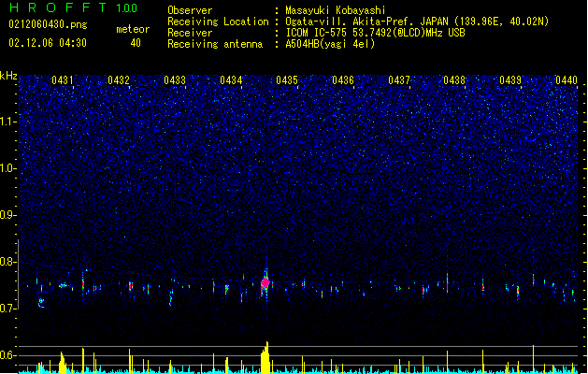588x374 pixels.
Task: Click the date stamp 02.12.06 04:30
Action: [x=48, y=43]
